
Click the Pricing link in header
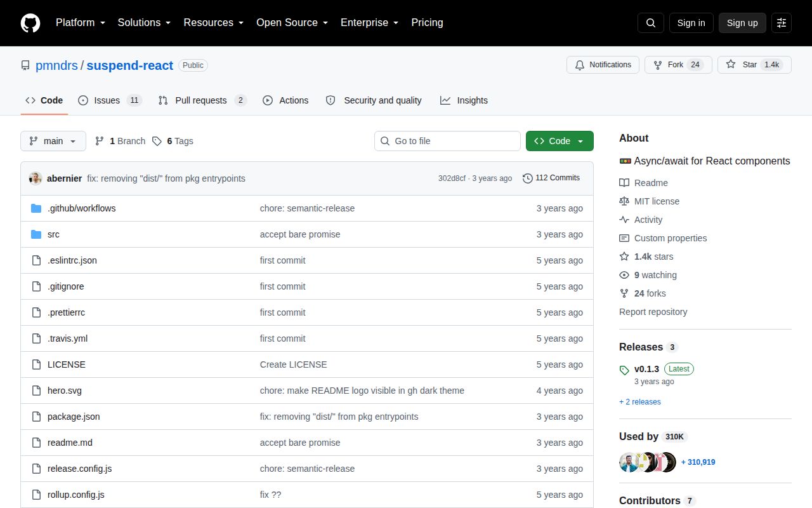click(x=427, y=22)
